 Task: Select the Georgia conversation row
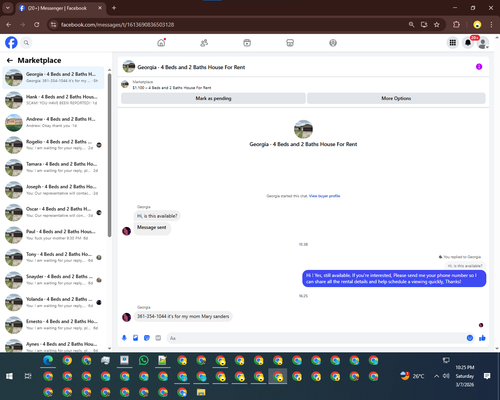(53, 77)
